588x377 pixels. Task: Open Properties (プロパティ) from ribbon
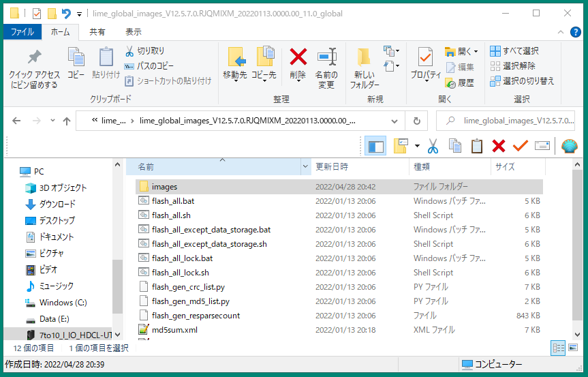pyautogui.click(x=426, y=64)
